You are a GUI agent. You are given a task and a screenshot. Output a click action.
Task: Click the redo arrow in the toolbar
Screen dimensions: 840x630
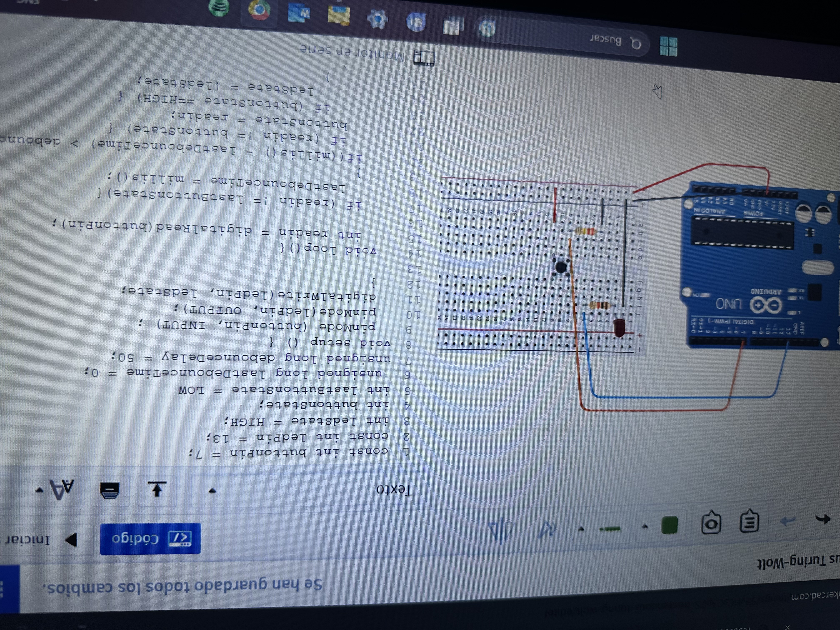coord(787,521)
